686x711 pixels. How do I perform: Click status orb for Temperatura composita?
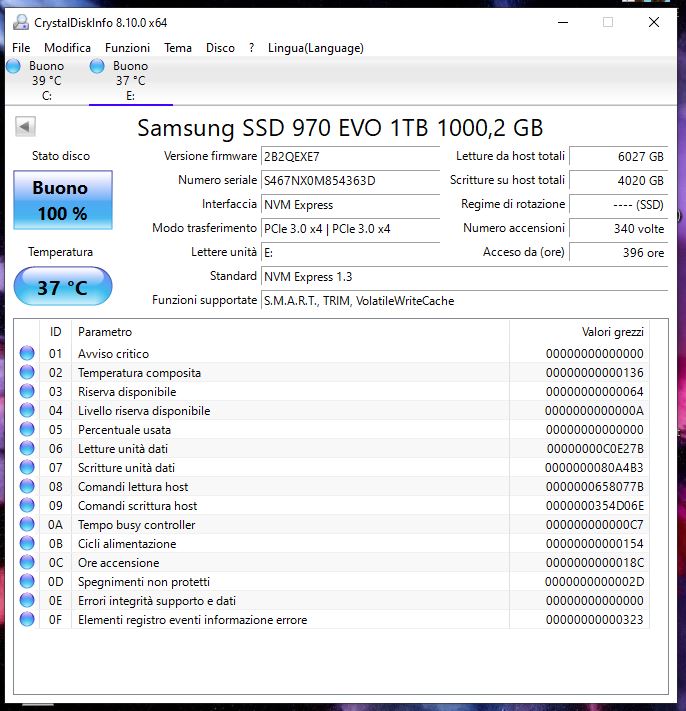tap(27, 372)
